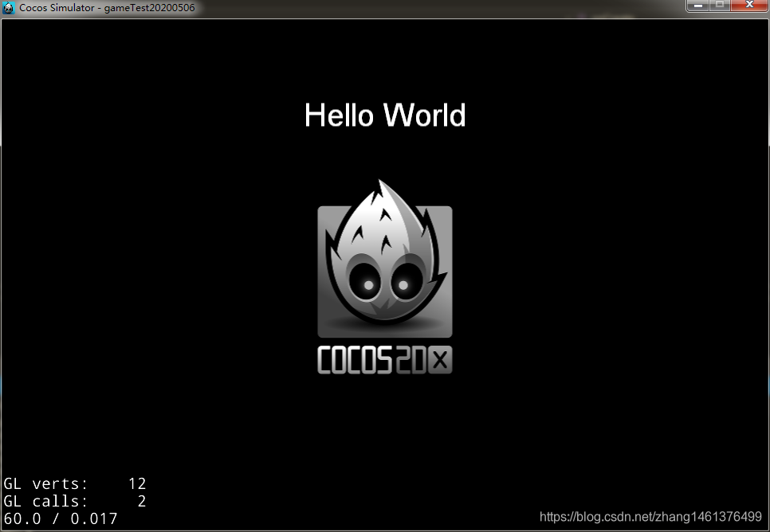This screenshot has width=770, height=532.
Task: Click the window title text gameTest20200506
Action: click(149, 8)
